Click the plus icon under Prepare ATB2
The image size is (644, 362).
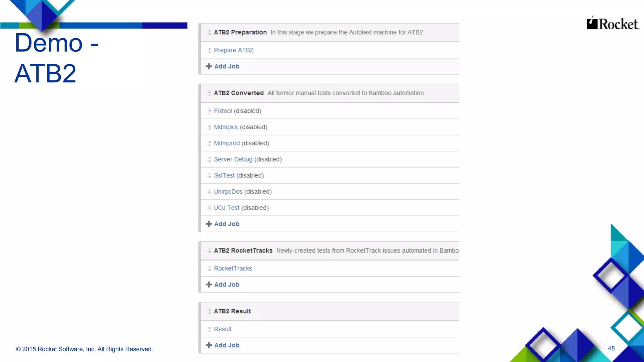coord(209,66)
